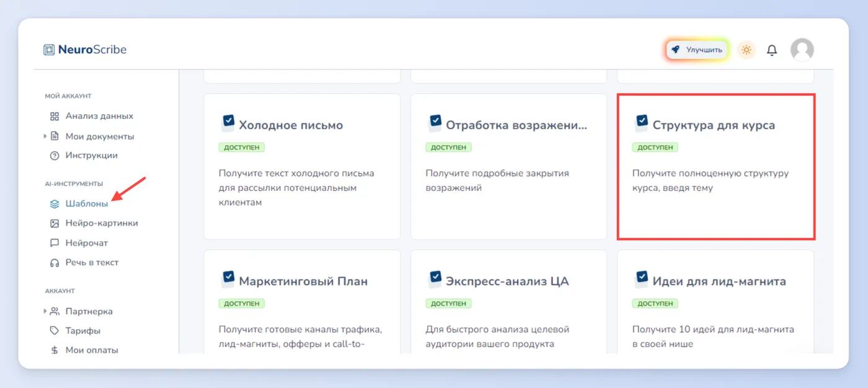This screenshot has height=388, width=868.
Task: Click text "Получите готовые каналы трафика"
Action: [300, 330]
